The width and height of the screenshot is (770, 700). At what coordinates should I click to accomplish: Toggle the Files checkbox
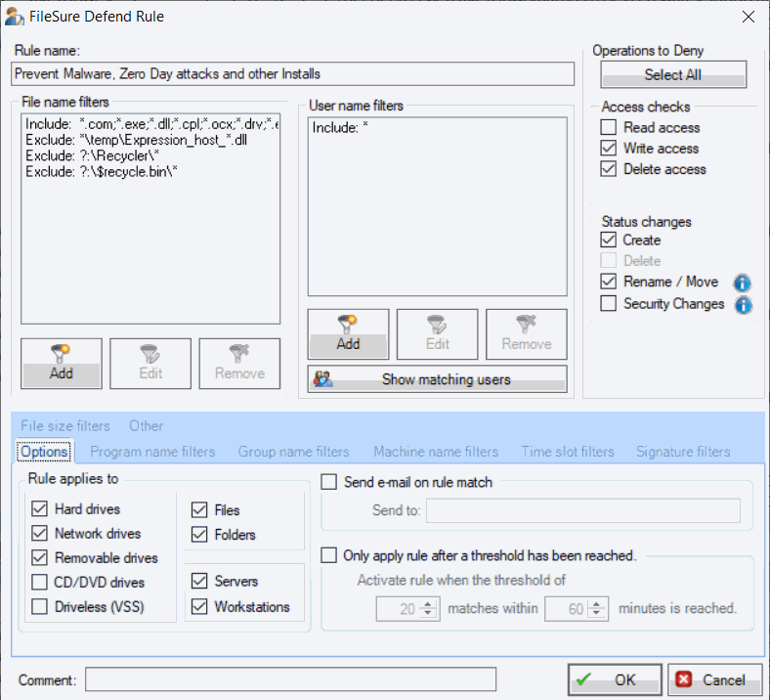pyautogui.click(x=199, y=510)
